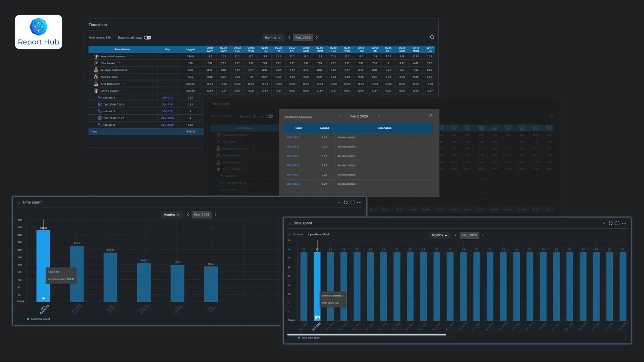
Task: Click the Report Hub logo
Action: [39, 32]
